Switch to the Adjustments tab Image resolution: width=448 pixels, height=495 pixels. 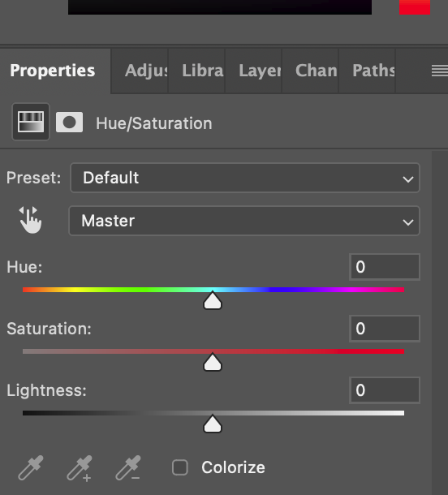coord(140,71)
